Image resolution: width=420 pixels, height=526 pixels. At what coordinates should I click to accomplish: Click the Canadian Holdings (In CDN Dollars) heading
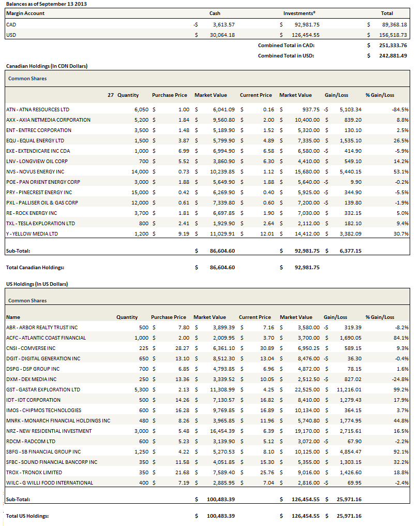tap(47, 66)
